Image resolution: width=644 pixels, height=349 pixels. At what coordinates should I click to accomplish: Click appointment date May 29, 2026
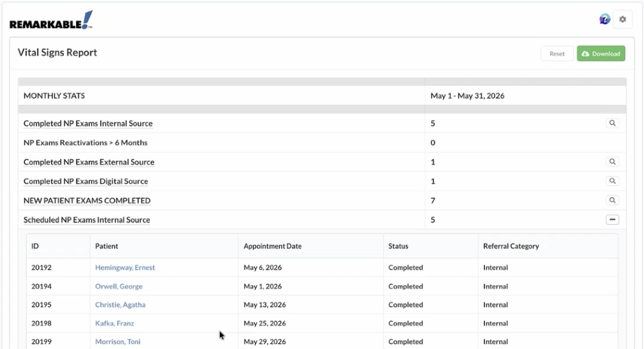265,342
